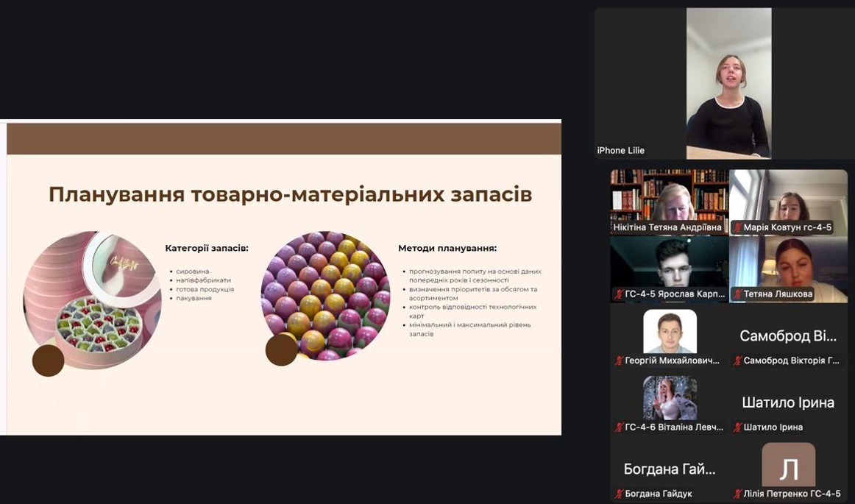The width and height of the screenshot is (855, 504).
Task: Click muted mic icon beside Ярослав Карп
Action: pyautogui.click(x=619, y=294)
